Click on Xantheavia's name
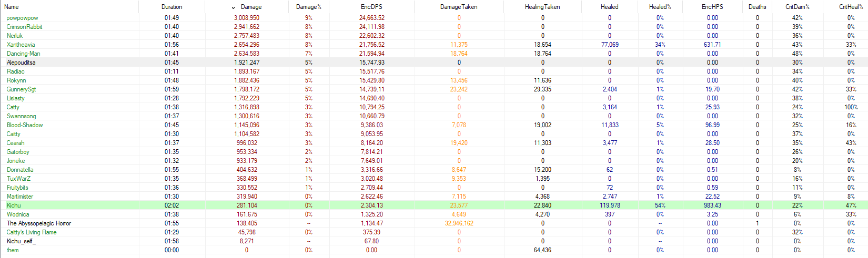 tap(21, 45)
